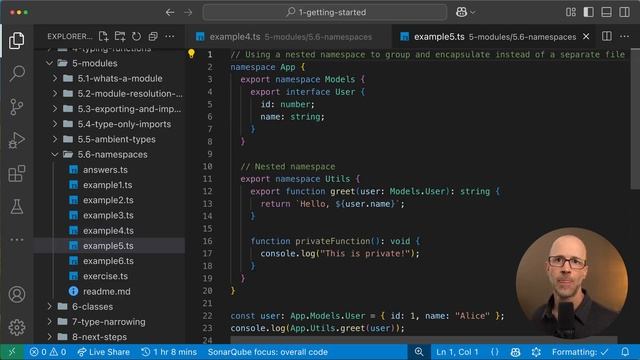640x360 pixels.
Task: Open the Search view in activity bar
Action: point(17,73)
